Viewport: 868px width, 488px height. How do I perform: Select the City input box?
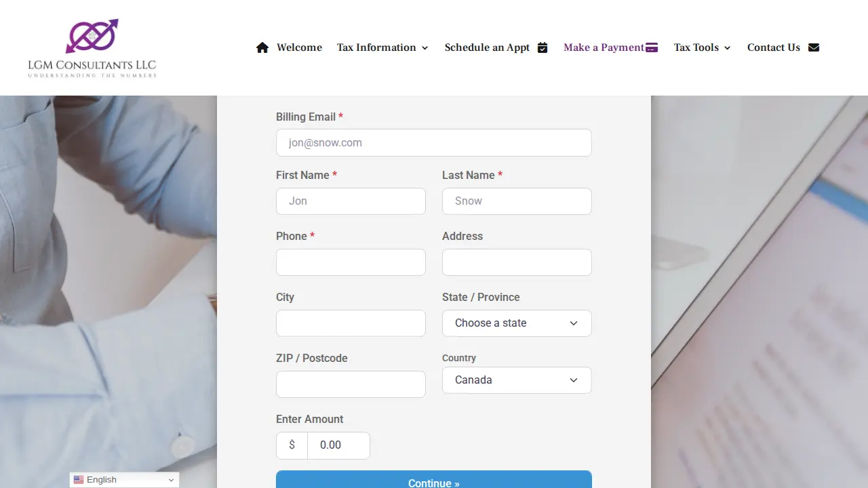coord(351,323)
